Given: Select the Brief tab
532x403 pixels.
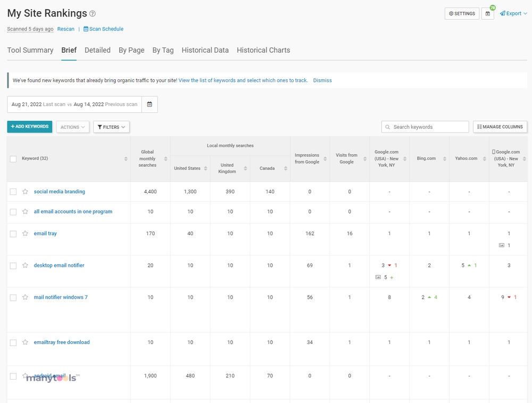Looking at the screenshot, I should click(69, 50).
